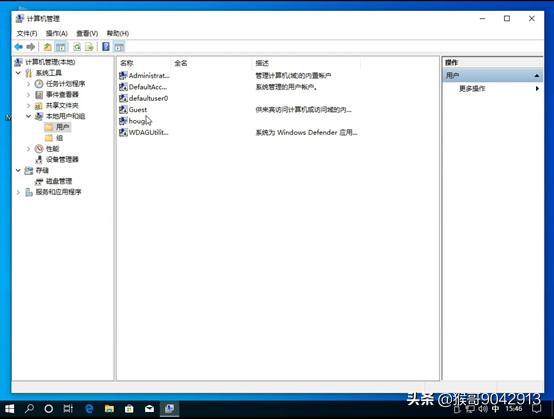Open Mail app from the taskbar

pos(149,409)
